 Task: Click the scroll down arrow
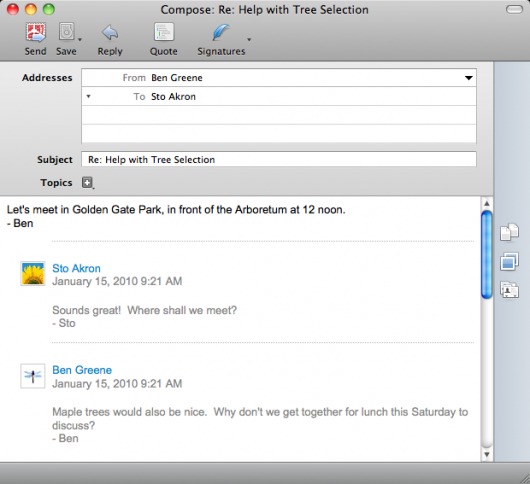[487, 455]
